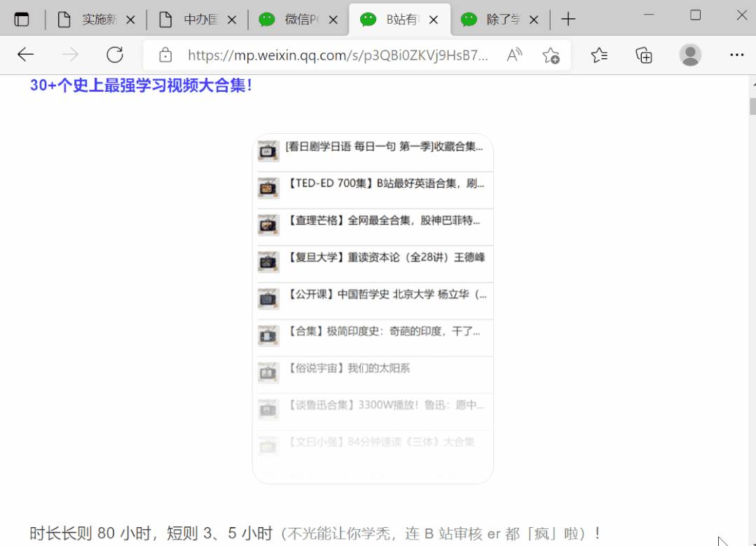Switch to the 微信PC tab
The image size is (756, 546).
[300, 20]
